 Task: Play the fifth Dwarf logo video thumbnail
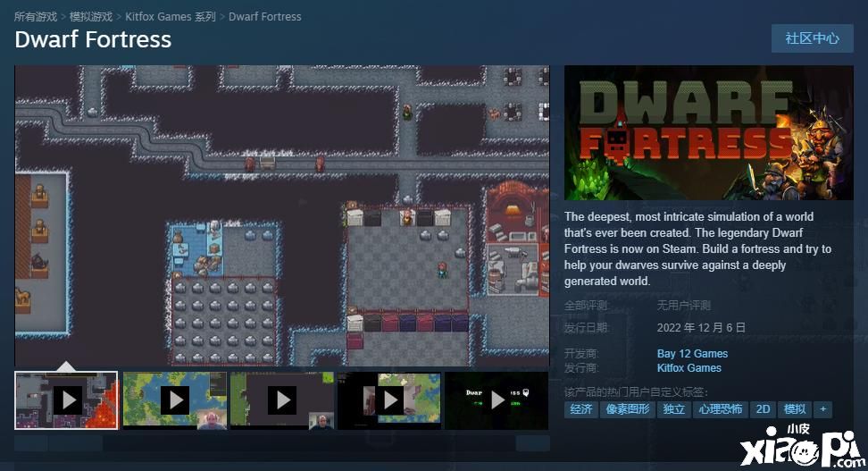click(497, 400)
